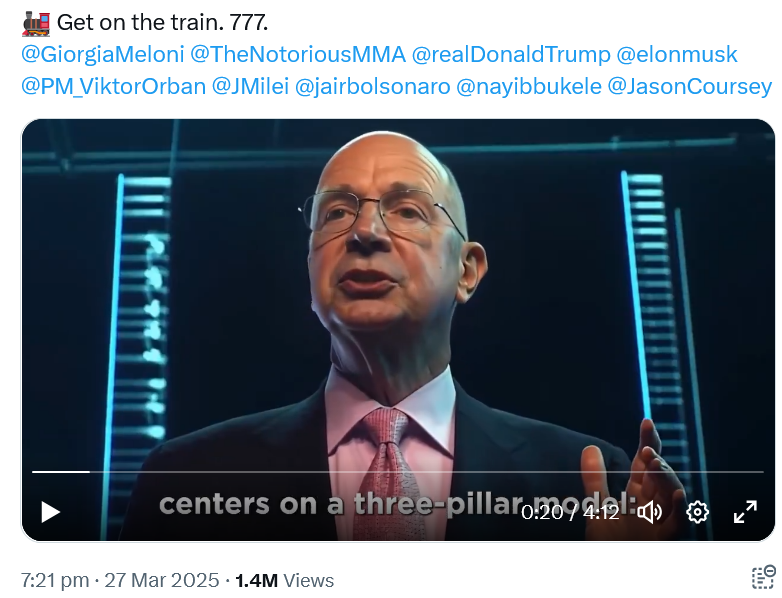Click the dashed note icon beside the view count
This screenshot has width=782, height=598.
tap(764, 579)
